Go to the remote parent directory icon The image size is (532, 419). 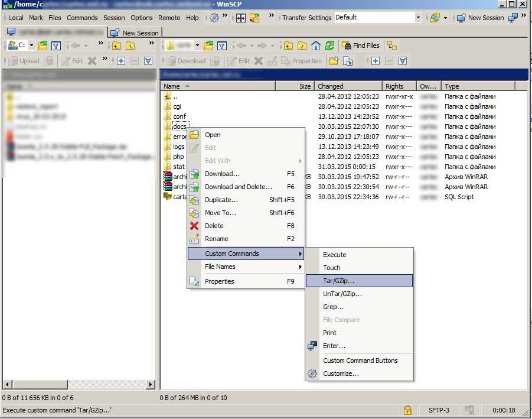tap(288, 46)
